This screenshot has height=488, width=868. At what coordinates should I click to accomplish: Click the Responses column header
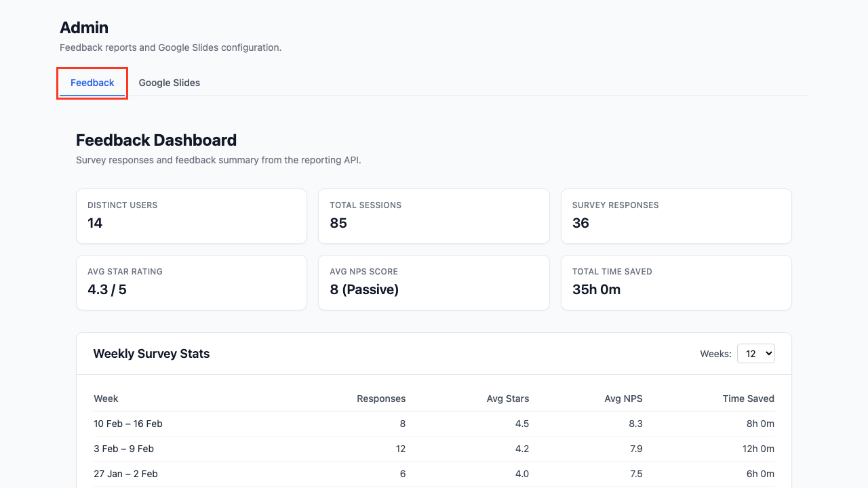point(381,399)
